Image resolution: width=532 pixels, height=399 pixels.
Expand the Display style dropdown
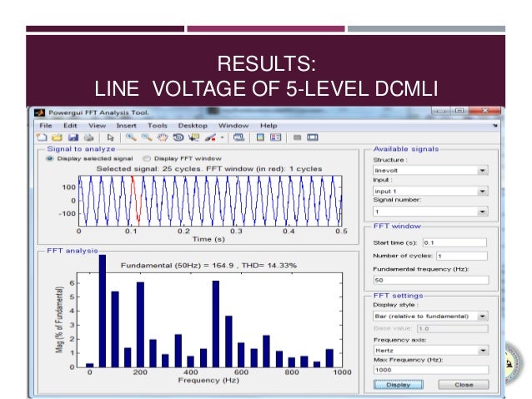(x=483, y=317)
